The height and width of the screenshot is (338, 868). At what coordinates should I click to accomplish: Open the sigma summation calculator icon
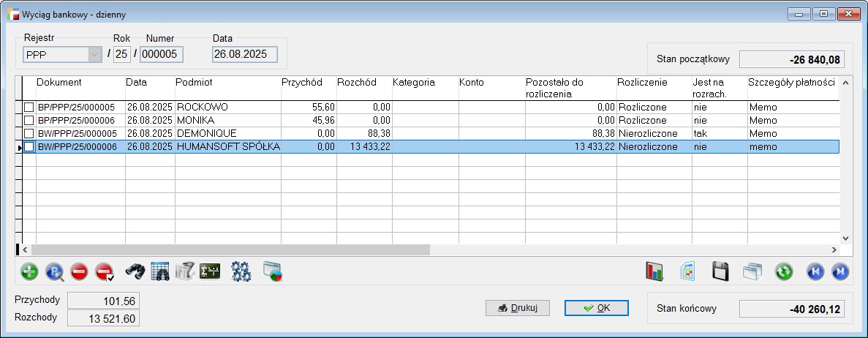click(210, 272)
